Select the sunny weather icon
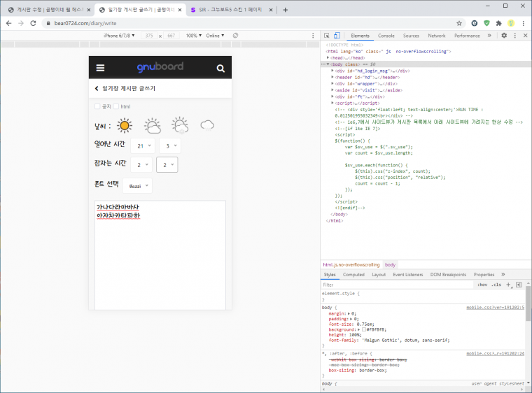This screenshot has width=532, height=393. (x=125, y=125)
